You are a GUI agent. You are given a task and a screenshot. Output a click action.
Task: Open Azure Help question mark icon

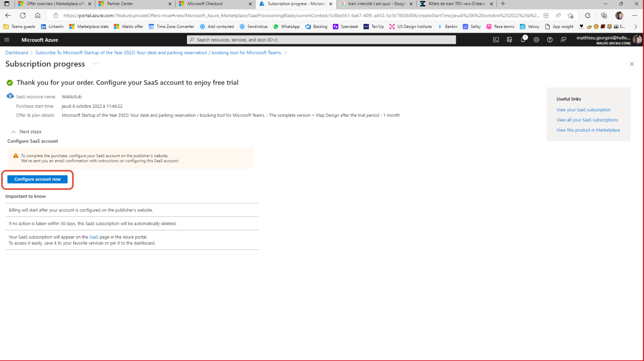[550, 40]
